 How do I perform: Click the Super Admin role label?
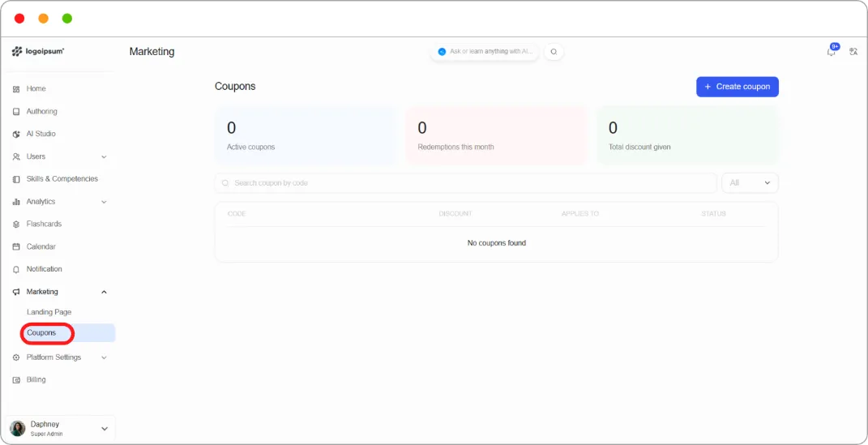[x=46, y=434]
